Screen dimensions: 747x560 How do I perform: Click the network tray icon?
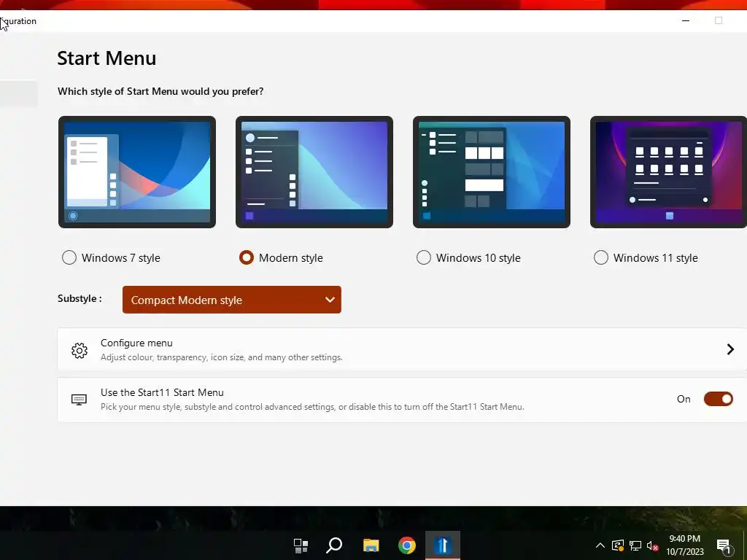[635, 545]
